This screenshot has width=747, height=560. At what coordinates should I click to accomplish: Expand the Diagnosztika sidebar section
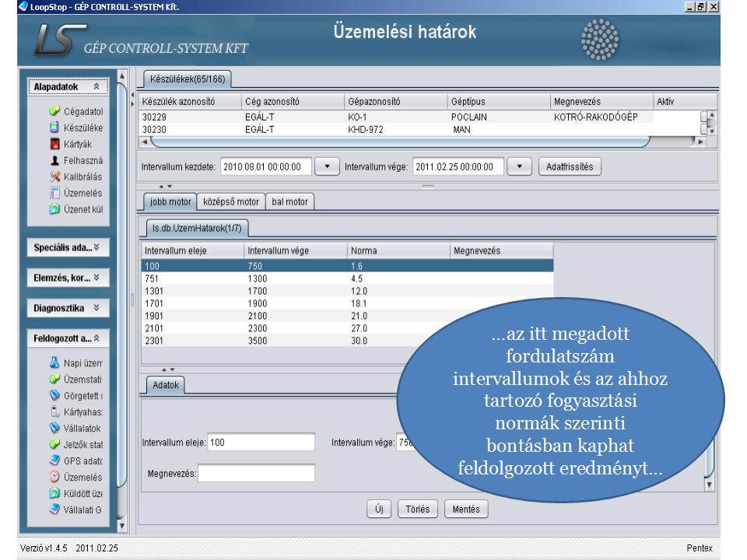point(67,307)
